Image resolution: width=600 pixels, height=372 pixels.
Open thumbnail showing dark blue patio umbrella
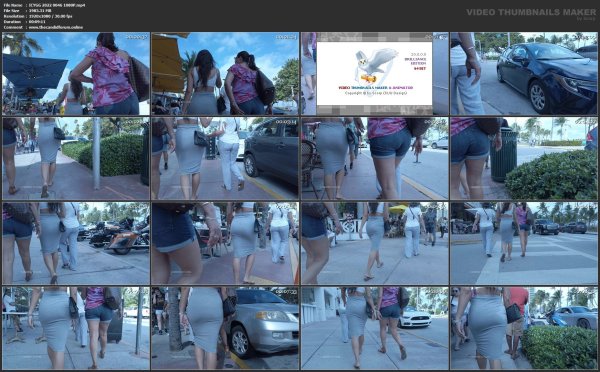[76, 73]
